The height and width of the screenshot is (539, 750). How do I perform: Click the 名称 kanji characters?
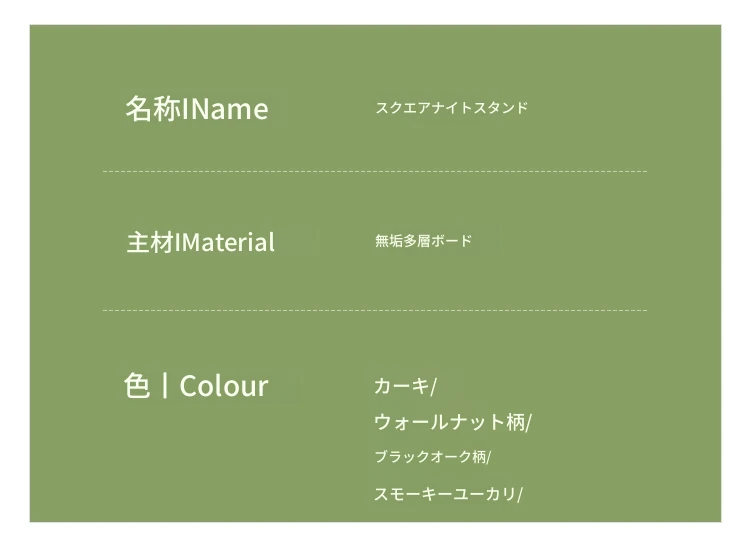(x=153, y=109)
